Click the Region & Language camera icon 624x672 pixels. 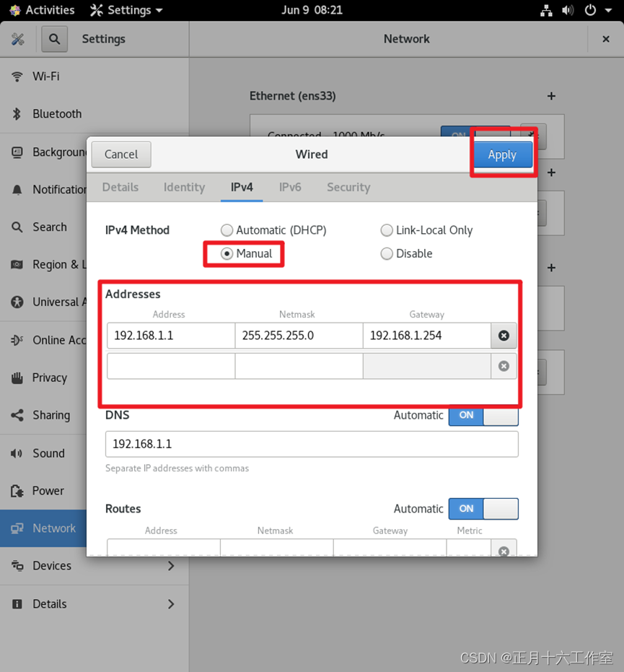[17, 264]
